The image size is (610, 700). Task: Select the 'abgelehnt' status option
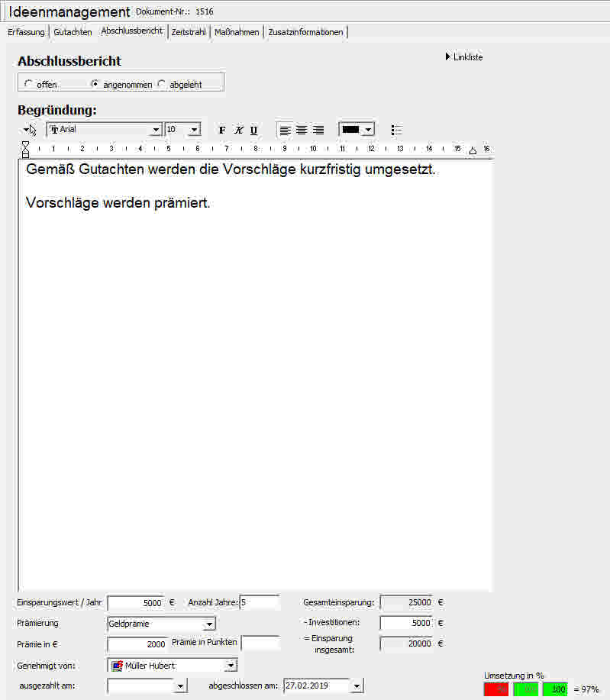161,84
